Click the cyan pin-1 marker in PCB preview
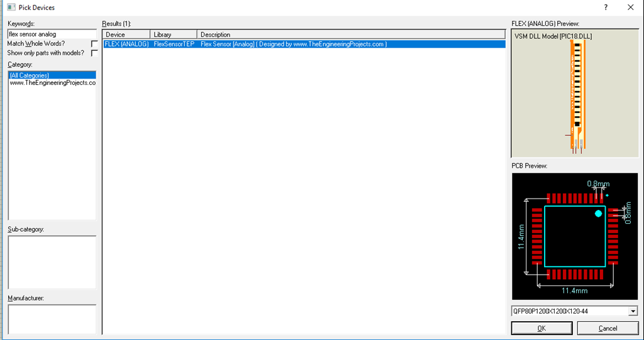 (x=598, y=214)
